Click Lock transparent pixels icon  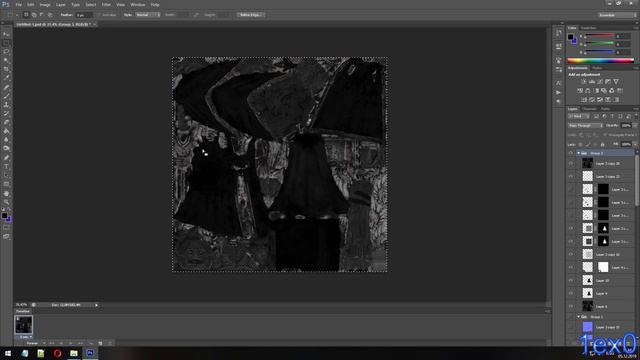[581, 144]
